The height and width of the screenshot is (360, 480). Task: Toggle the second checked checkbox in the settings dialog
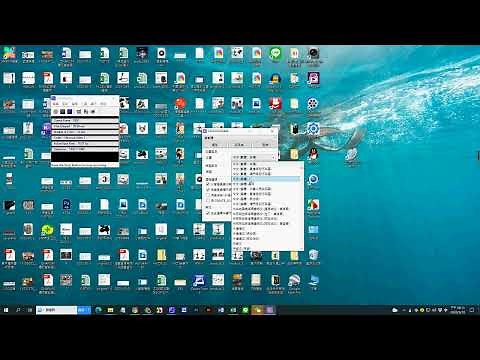point(208,190)
